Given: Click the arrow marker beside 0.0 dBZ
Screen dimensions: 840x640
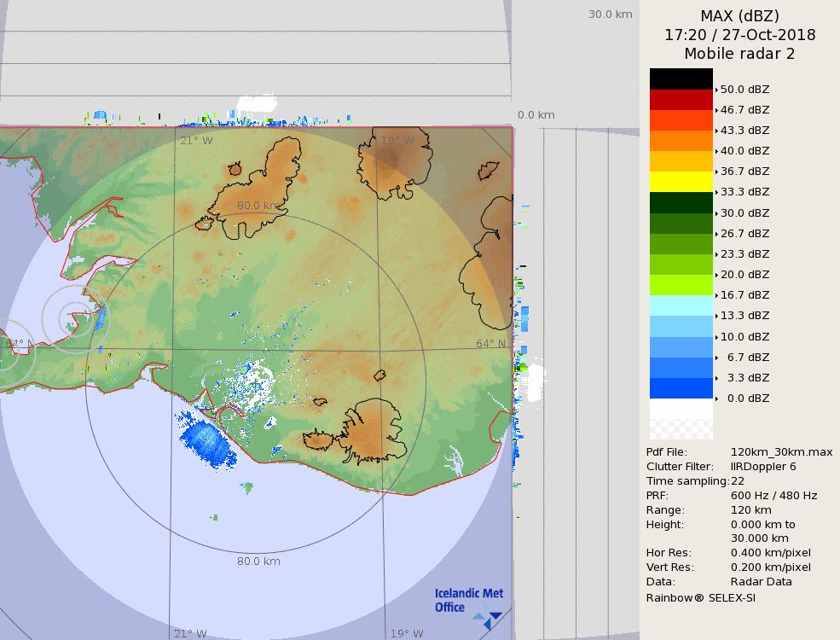Looking at the screenshot, I should tap(716, 399).
